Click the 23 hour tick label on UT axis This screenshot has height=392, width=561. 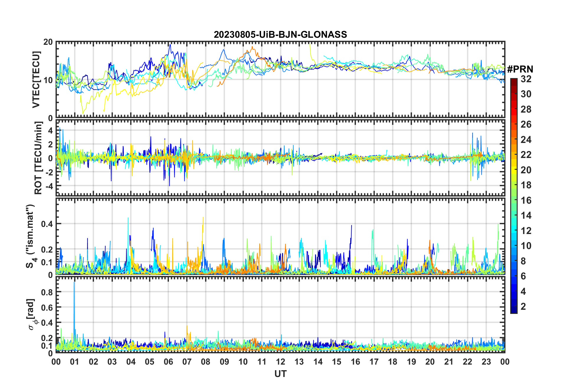coord(486,362)
